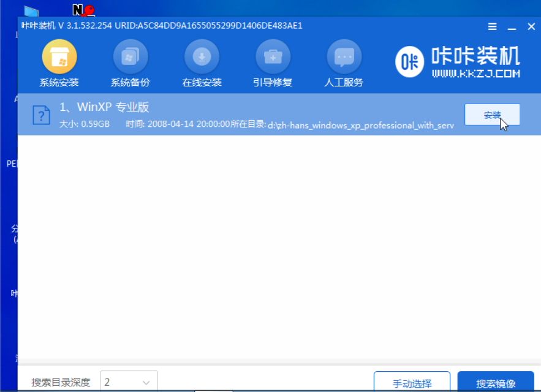The image size is (541, 392).
Task: Open the folder icon on the desktop top-left
Action: point(31,10)
